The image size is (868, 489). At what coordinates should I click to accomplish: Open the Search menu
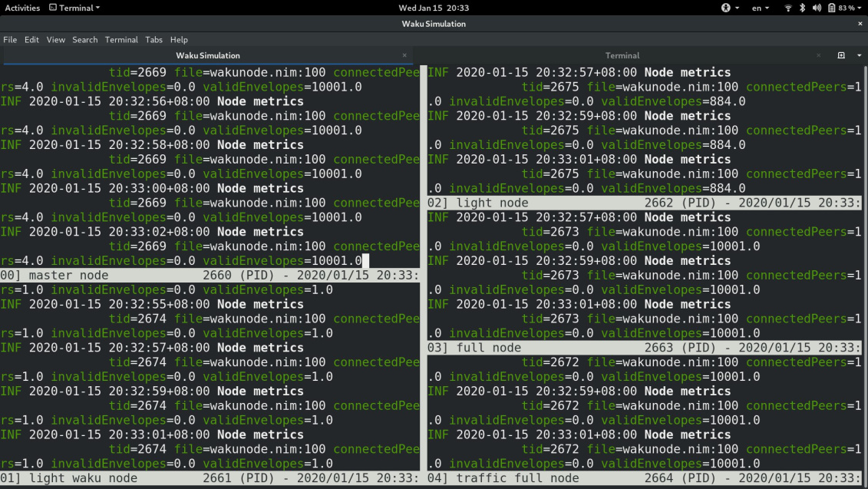click(x=84, y=39)
